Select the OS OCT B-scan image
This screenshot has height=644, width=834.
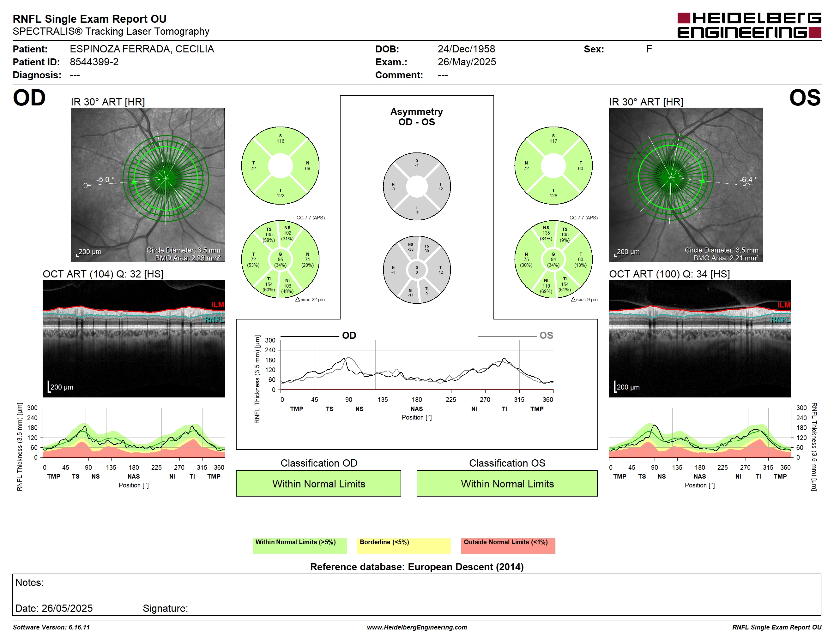700,338
